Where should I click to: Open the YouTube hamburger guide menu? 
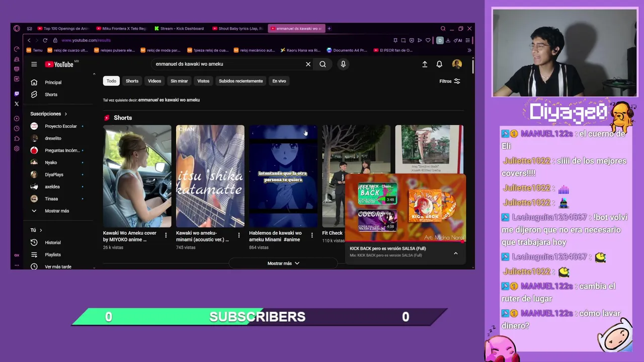click(x=34, y=64)
